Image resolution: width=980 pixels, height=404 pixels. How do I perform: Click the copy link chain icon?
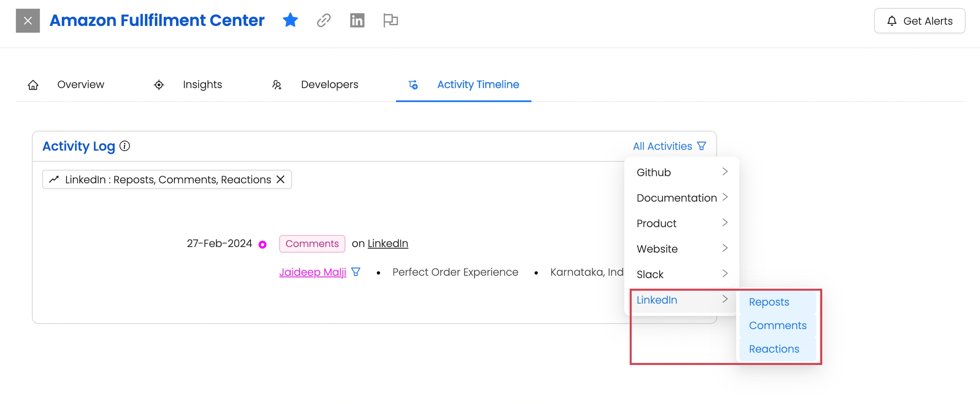coord(324,20)
